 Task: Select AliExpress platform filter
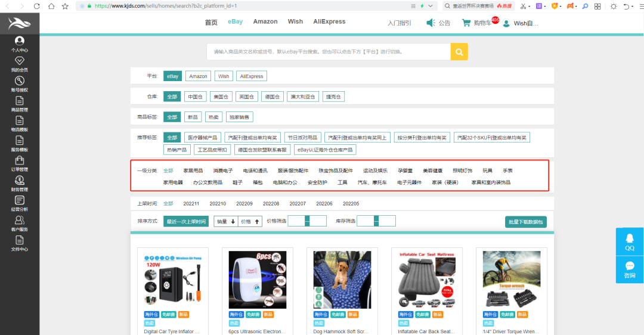252,76
